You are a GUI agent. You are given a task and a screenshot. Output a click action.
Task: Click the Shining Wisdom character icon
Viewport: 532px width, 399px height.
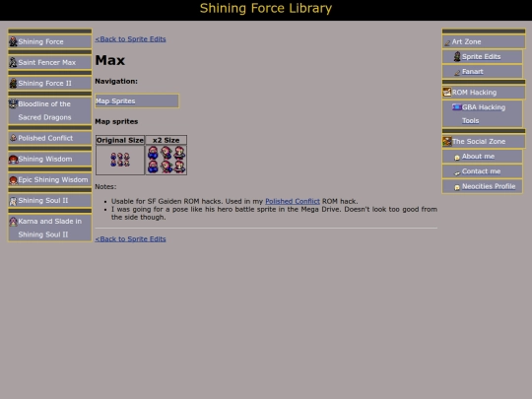coord(13,159)
